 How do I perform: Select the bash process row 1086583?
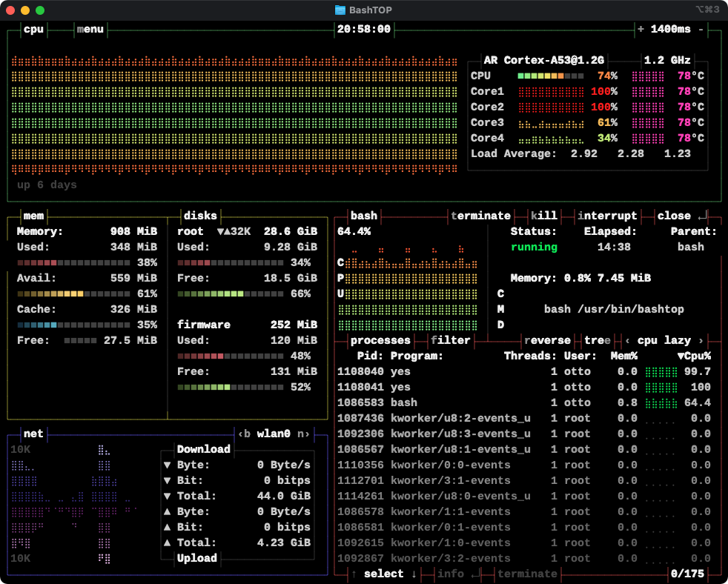pyautogui.click(x=523, y=403)
